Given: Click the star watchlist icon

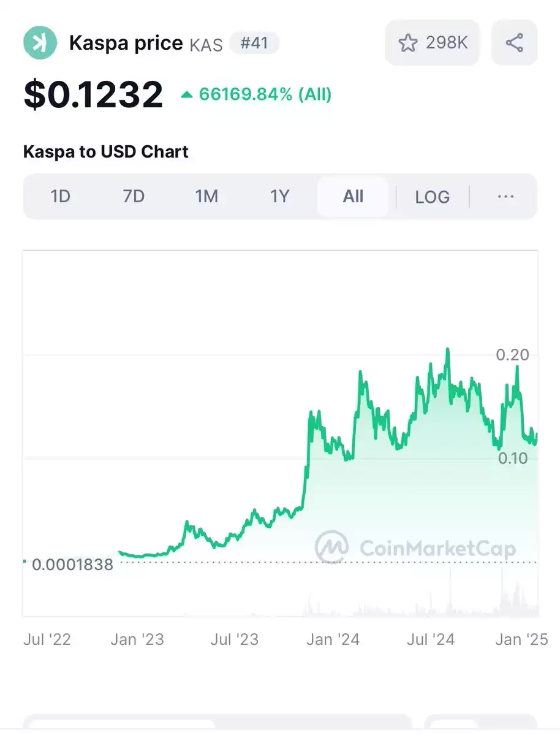Looking at the screenshot, I should 407,43.
